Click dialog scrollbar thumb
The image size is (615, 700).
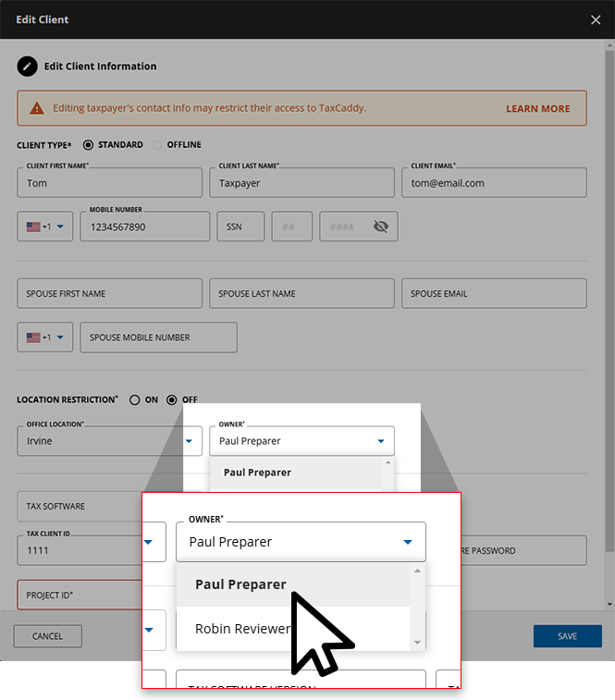pos(609,301)
